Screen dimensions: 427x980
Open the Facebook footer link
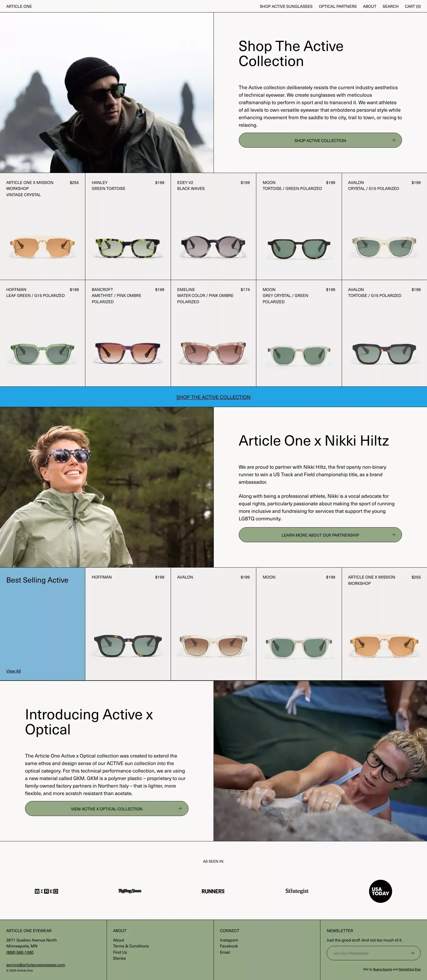(x=229, y=946)
